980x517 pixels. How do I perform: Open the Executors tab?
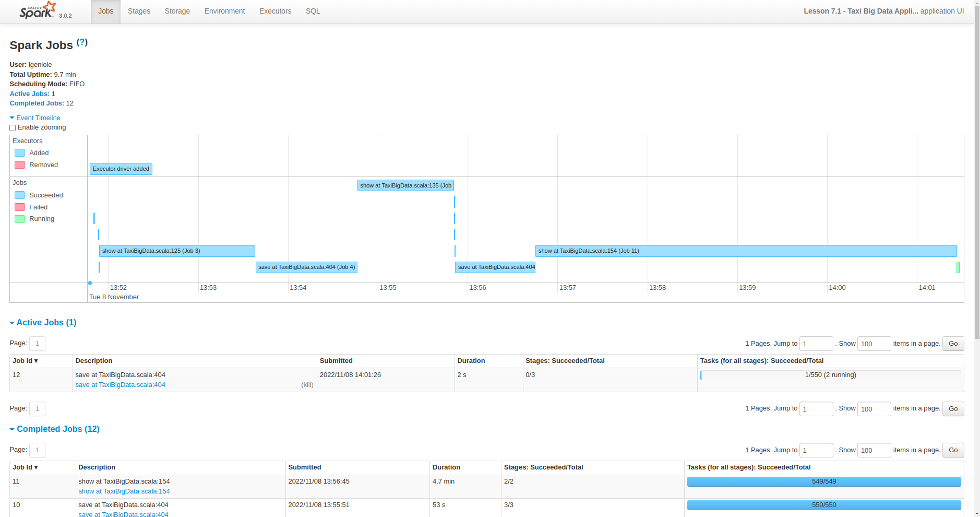pyautogui.click(x=276, y=11)
